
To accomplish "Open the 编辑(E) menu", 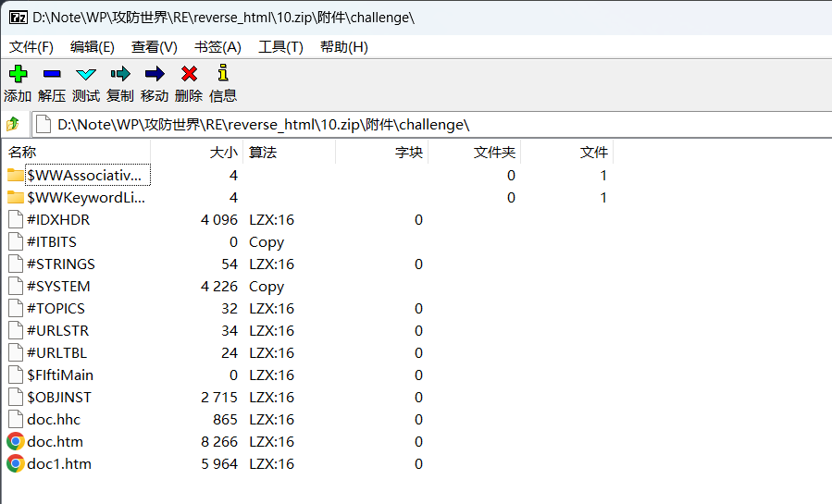I will pyautogui.click(x=93, y=47).
